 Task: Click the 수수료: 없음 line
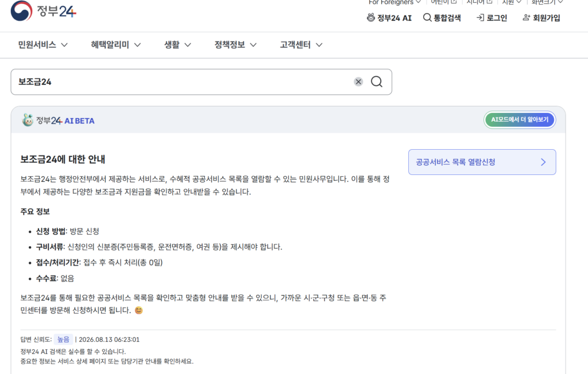click(55, 278)
